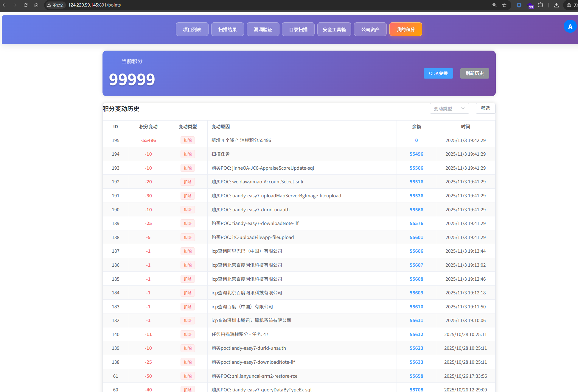Click the purple extension icon with badge 13

click(530, 5)
